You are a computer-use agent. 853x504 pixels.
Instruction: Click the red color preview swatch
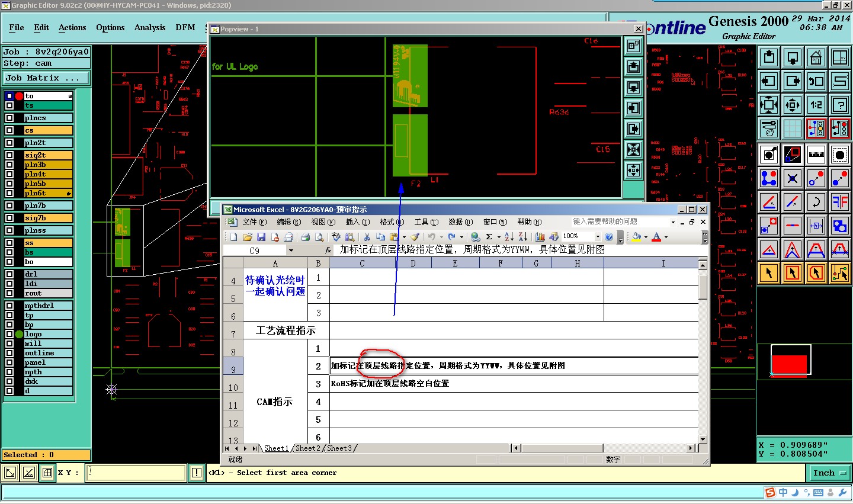pos(789,365)
